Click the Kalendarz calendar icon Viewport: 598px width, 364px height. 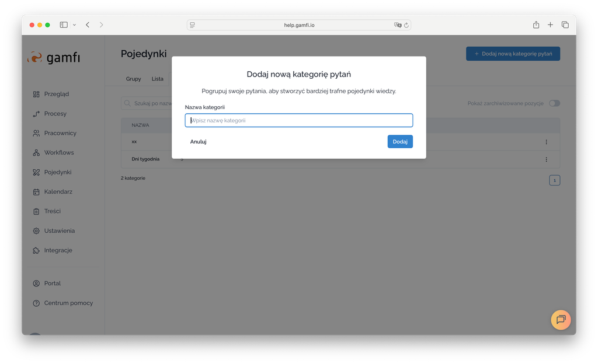tap(36, 192)
